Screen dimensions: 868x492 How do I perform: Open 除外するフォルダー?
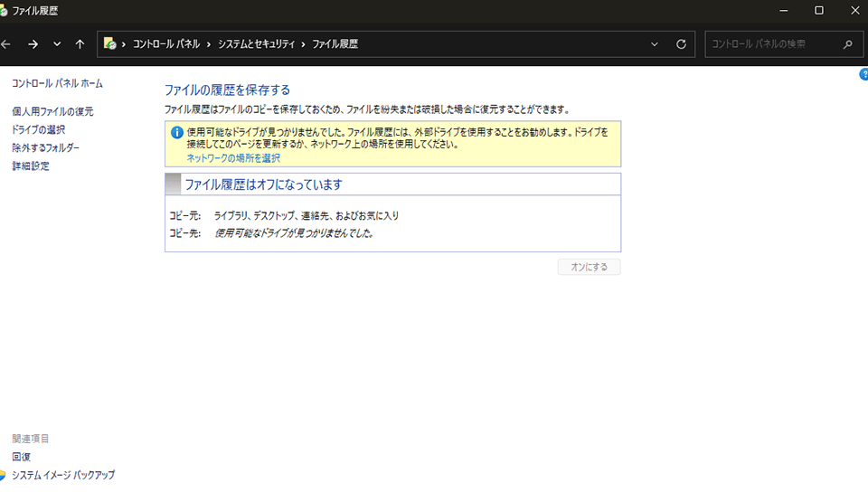tap(46, 148)
